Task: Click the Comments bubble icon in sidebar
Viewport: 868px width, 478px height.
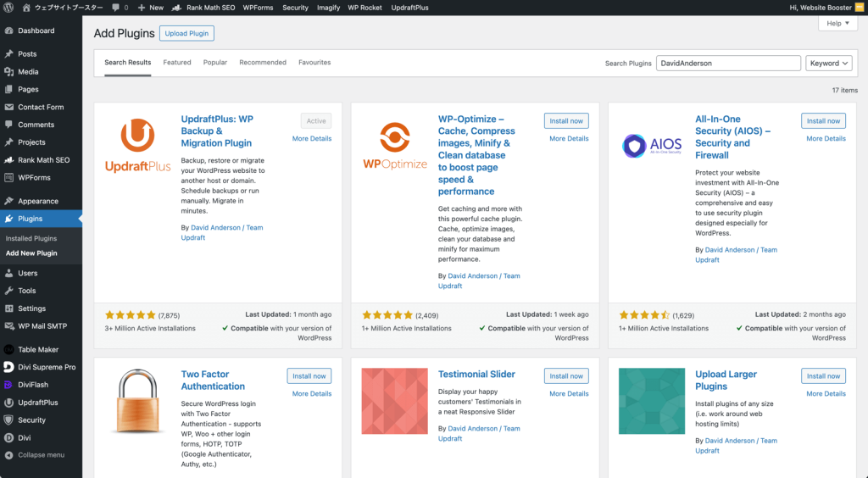Action: (8, 125)
